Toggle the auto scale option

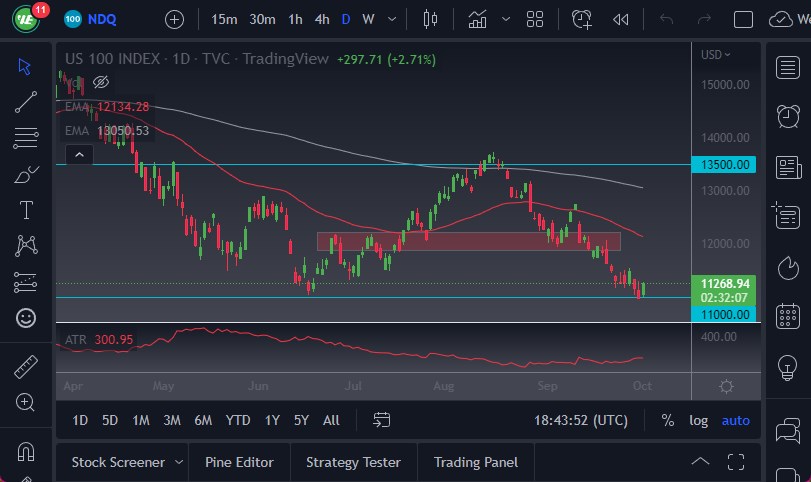pos(736,420)
